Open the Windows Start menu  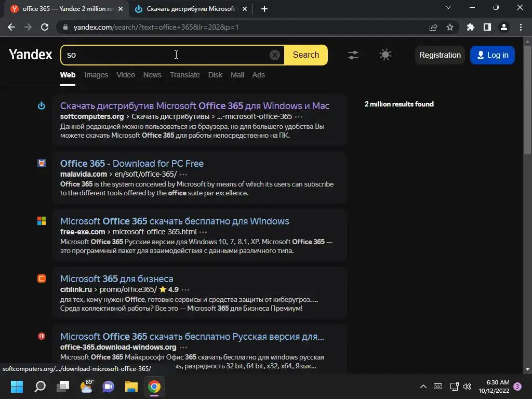click(x=17, y=387)
